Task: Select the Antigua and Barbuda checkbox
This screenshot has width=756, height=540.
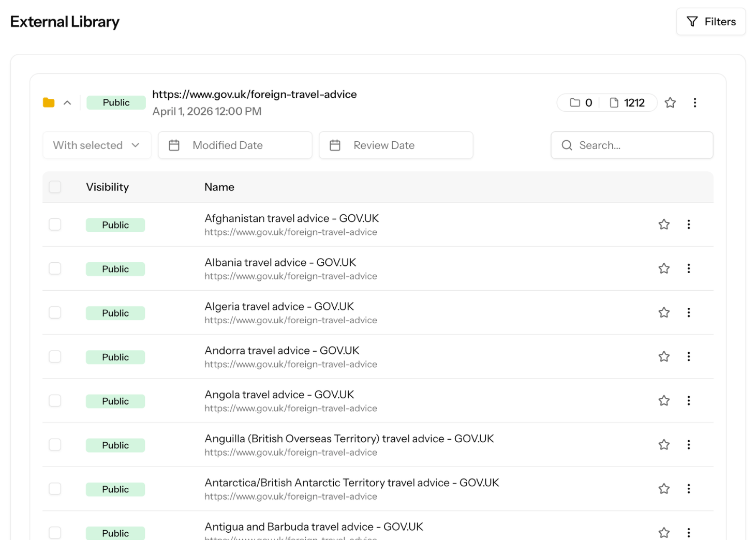Action: 55,533
